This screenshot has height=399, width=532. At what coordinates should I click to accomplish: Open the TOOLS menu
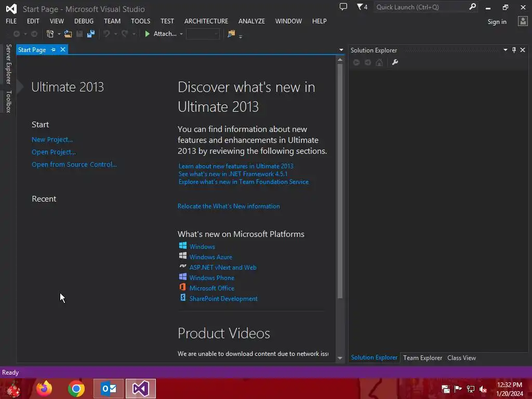(x=140, y=21)
